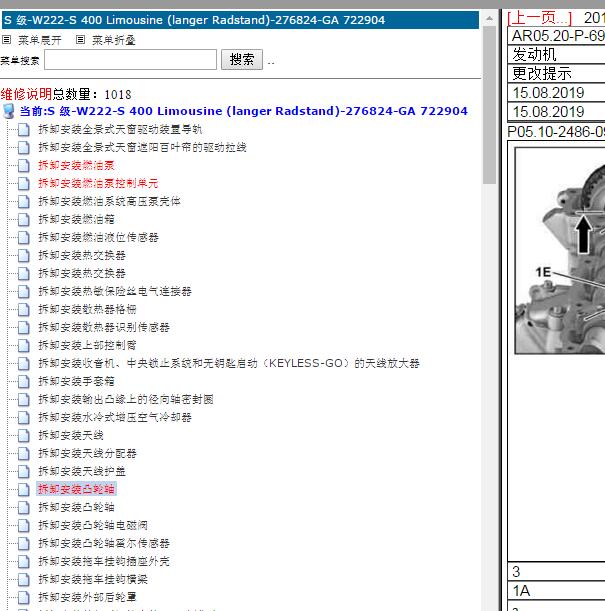The image size is (605, 611).
Task: Click the document icon beside 拆卸安装燃油箱
Action: [24, 220]
